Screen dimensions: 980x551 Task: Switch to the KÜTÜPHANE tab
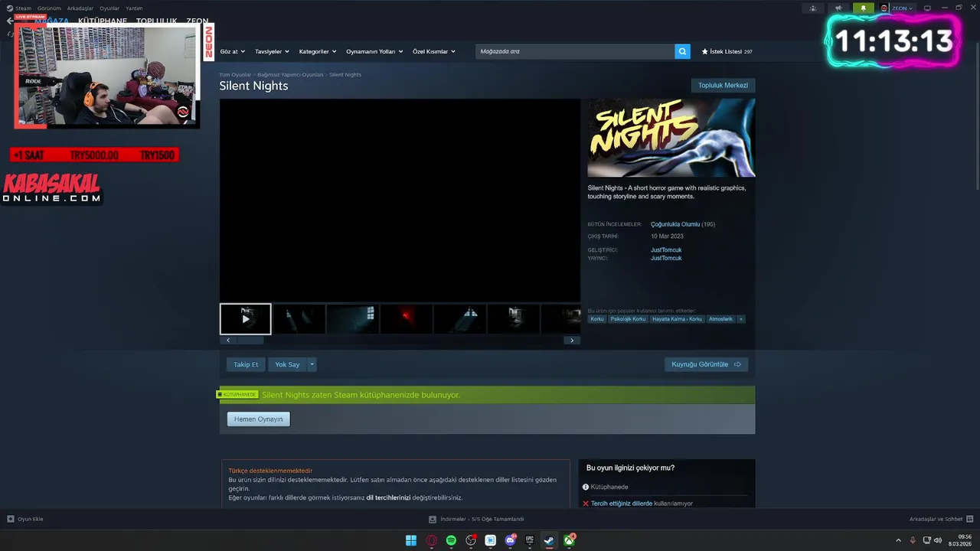(103, 21)
